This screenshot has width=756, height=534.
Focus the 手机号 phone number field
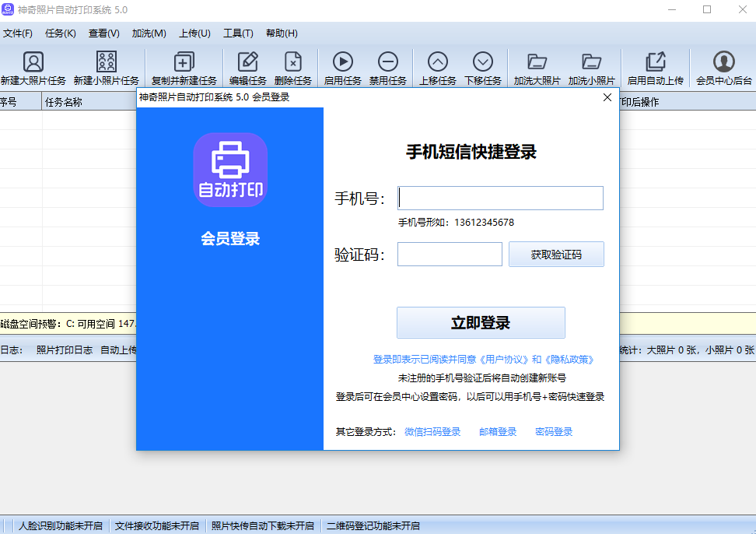[x=500, y=198]
